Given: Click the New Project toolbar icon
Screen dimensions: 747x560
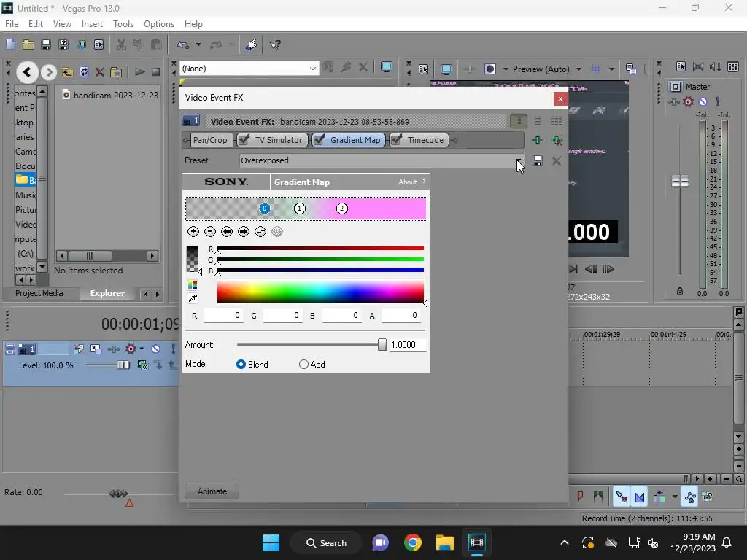Looking at the screenshot, I should pyautogui.click(x=10, y=44).
